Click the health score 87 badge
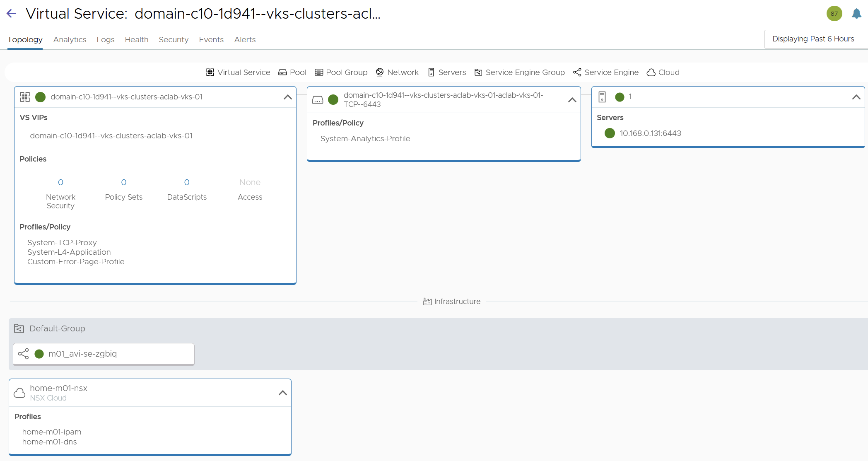Viewport: 868px width, 461px height. click(834, 14)
